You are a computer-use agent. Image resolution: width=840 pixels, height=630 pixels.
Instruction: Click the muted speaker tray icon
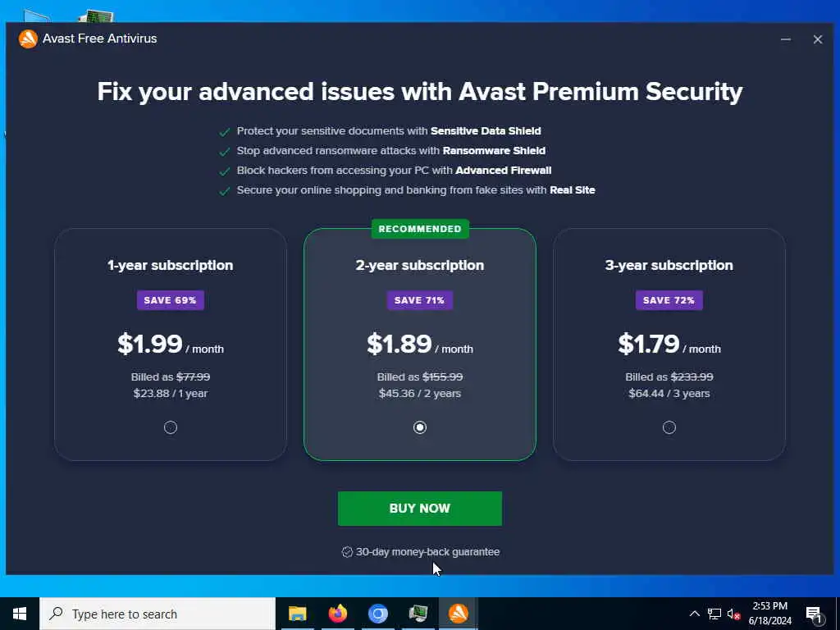coord(734,614)
